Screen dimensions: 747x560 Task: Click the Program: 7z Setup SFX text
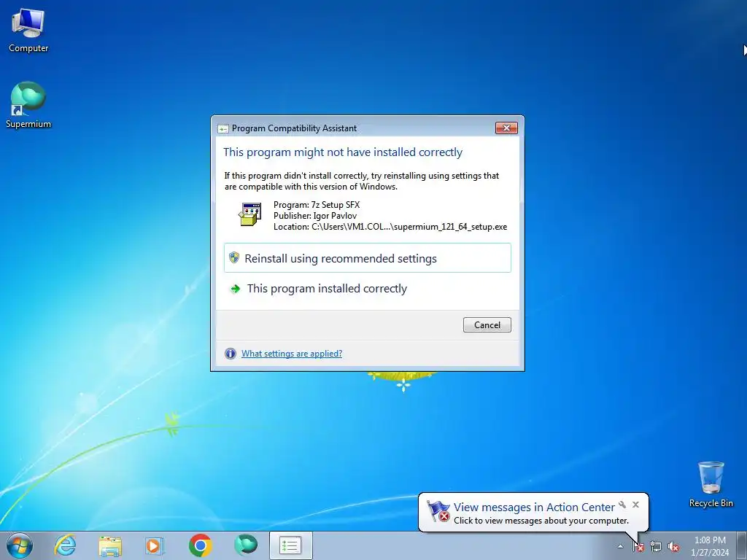point(317,205)
